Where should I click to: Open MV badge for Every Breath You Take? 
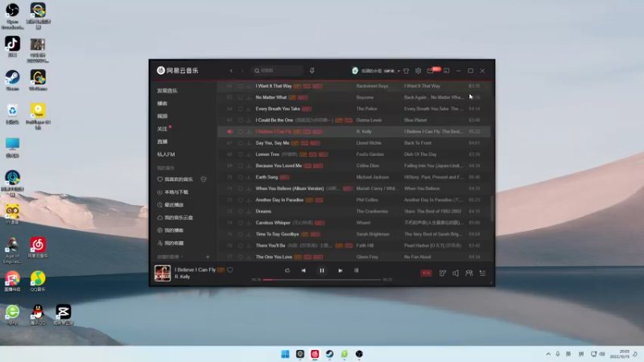coord(307,109)
